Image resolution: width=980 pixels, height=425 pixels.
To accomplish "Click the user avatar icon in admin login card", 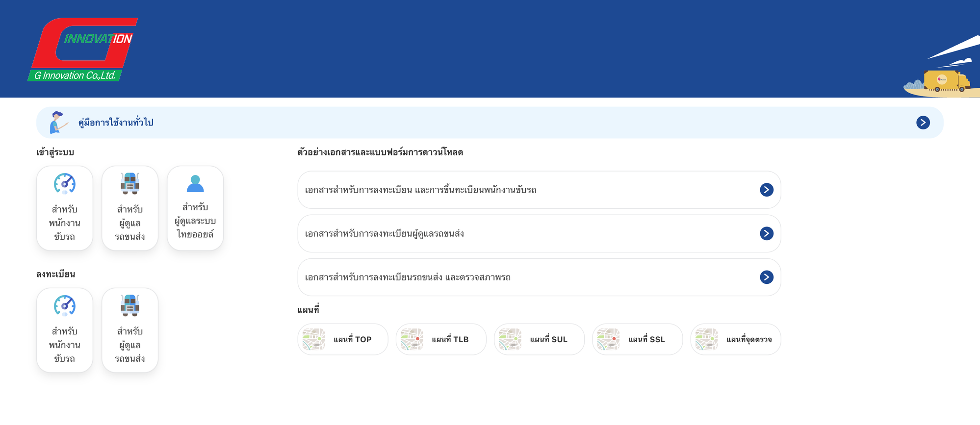I will [195, 183].
